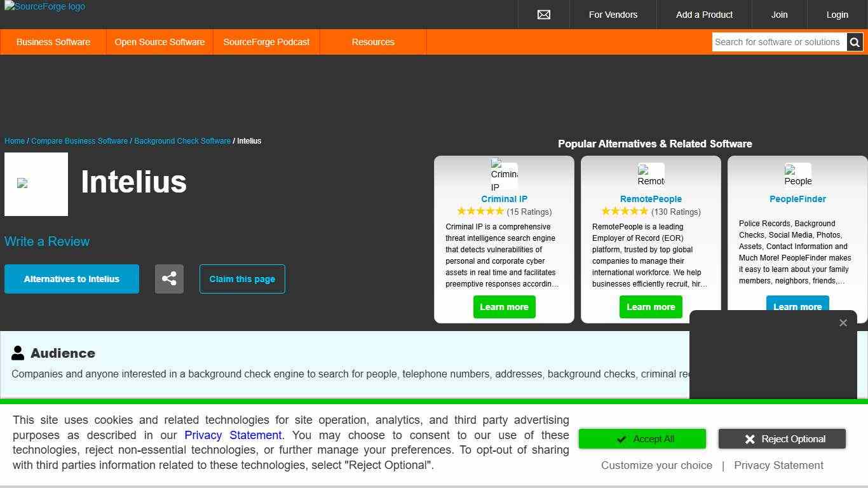Click the envelope newsletter icon

544,15
